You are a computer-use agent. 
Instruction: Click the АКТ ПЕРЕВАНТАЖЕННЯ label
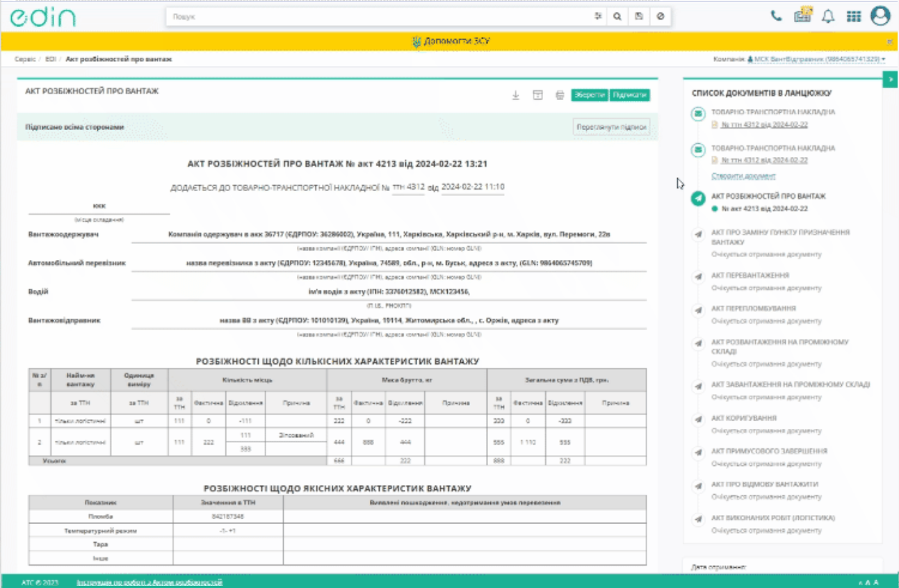click(750, 275)
